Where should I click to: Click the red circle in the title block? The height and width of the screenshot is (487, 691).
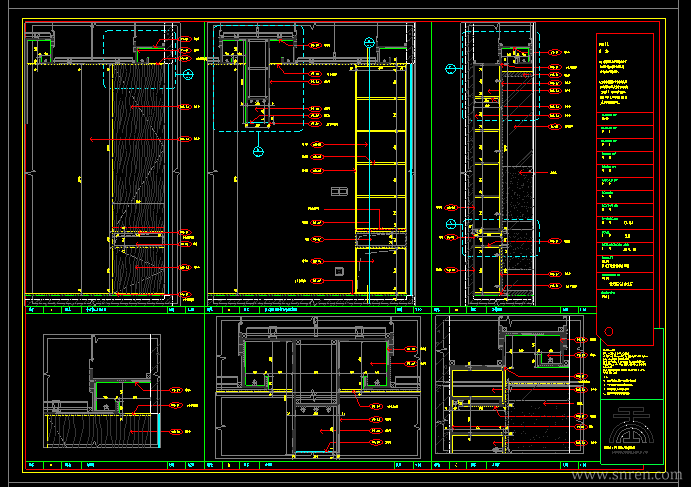[609, 331]
